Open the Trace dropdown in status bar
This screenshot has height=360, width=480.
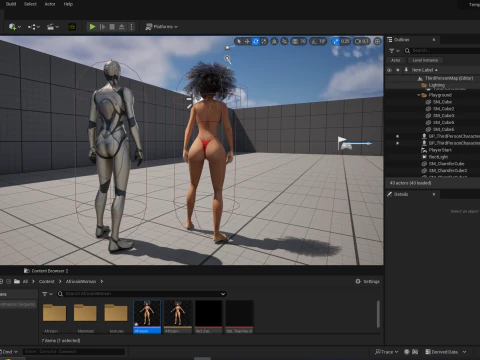click(386, 352)
